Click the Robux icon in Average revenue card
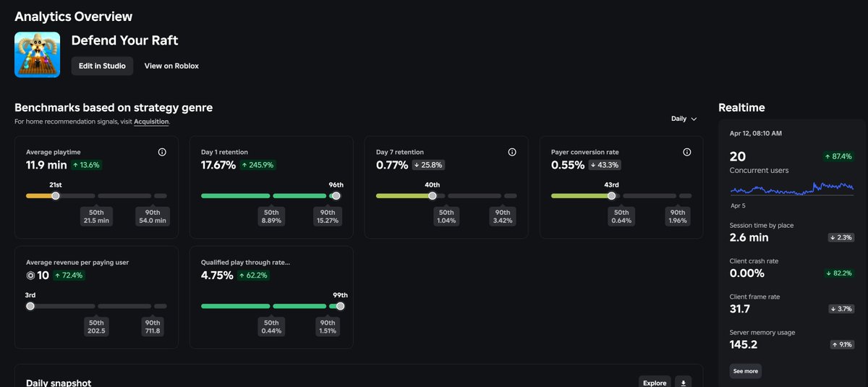Screen dimensions: 868x387 30,276
